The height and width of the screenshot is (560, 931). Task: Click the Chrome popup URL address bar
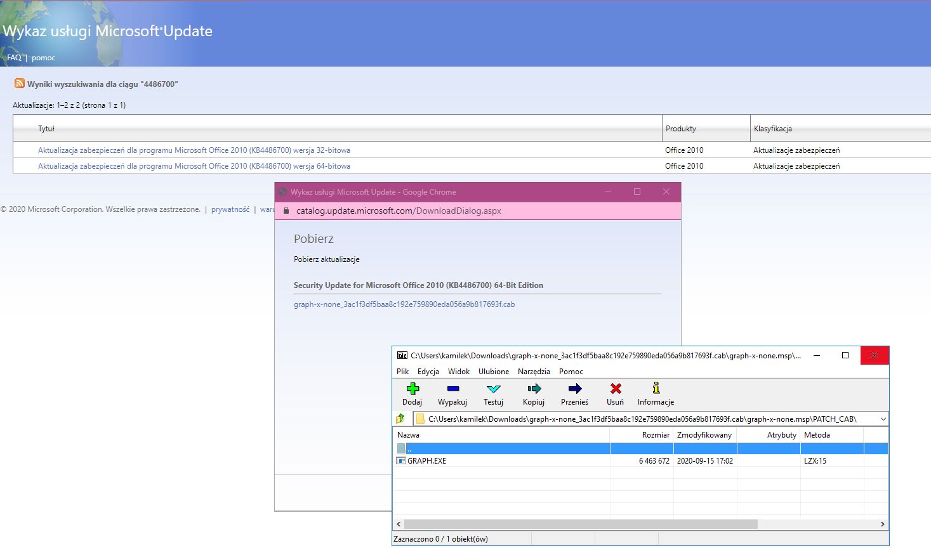(399, 211)
